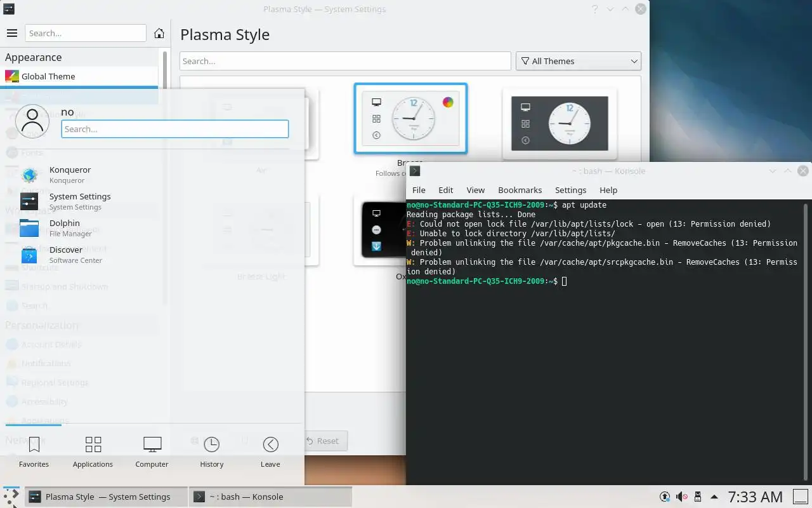The image size is (812, 508).
Task: Click the Konsole titlebar terminal icon
Action: pyautogui.click(x=415, y=171)
